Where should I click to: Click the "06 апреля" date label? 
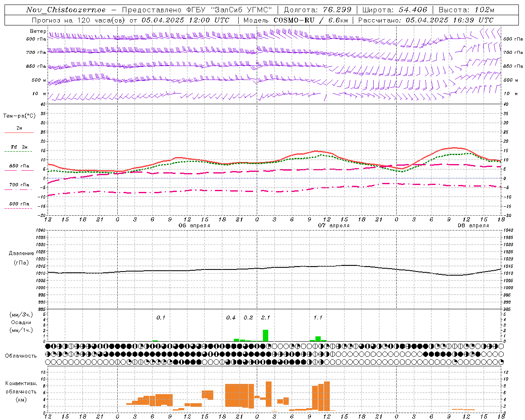click(x=194, y=226)
